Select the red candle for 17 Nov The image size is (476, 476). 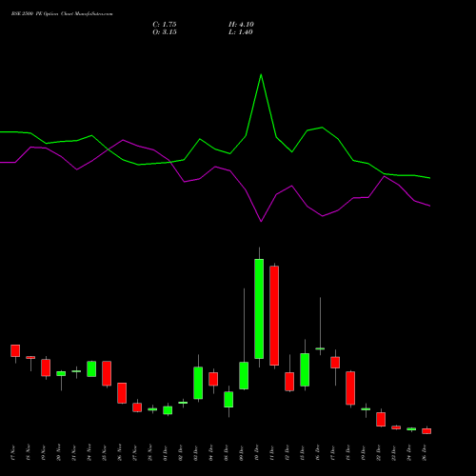(x=15, y=350)
